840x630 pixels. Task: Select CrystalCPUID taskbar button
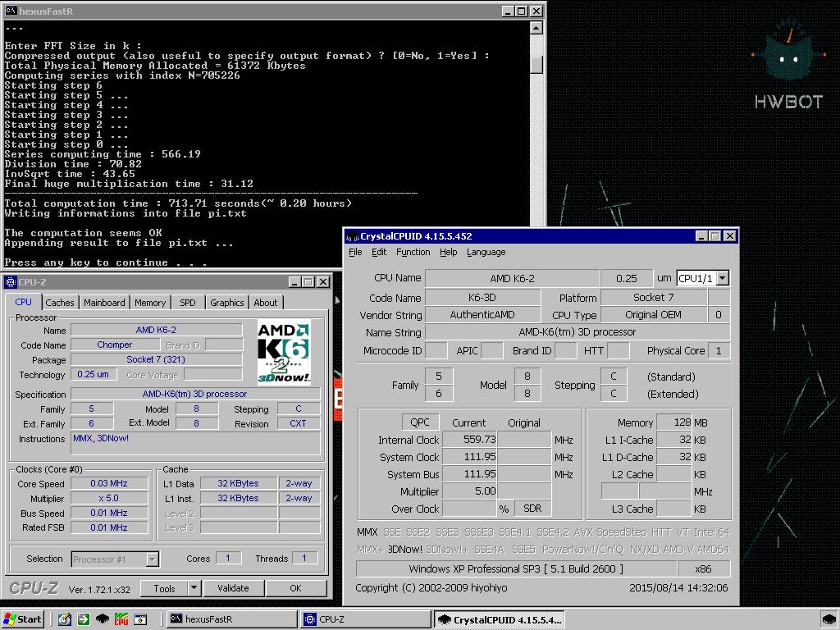pos(500,620)
